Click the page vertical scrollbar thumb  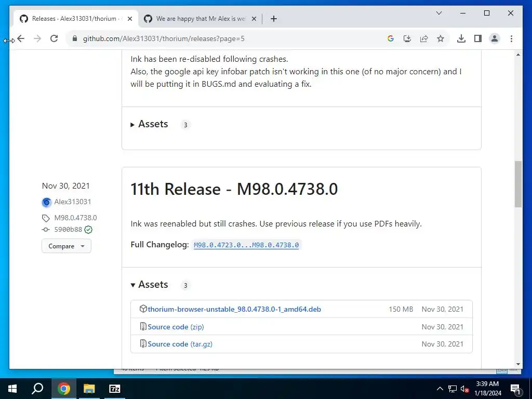[x=518, y=184]
